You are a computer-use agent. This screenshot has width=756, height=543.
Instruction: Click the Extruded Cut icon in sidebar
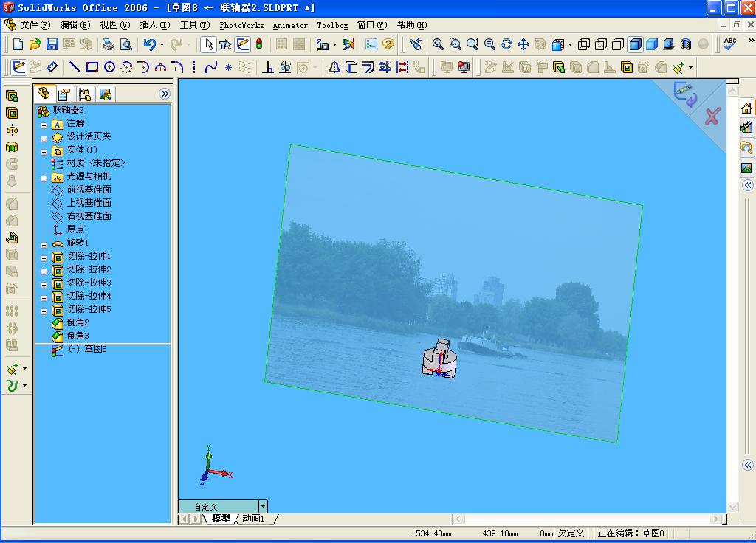12,113
